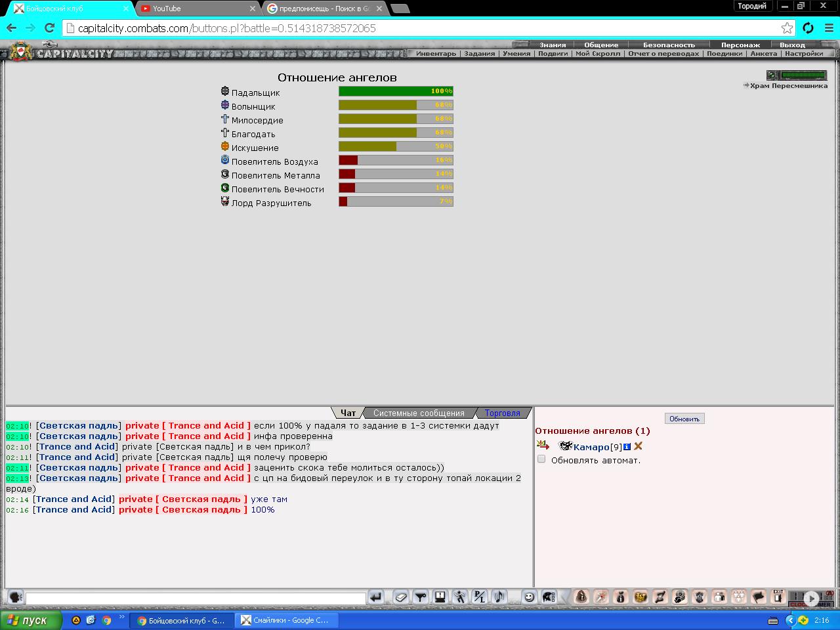Open the Подвиги link
The height and width of the screenshot is (630, 840).
[553, 54]
